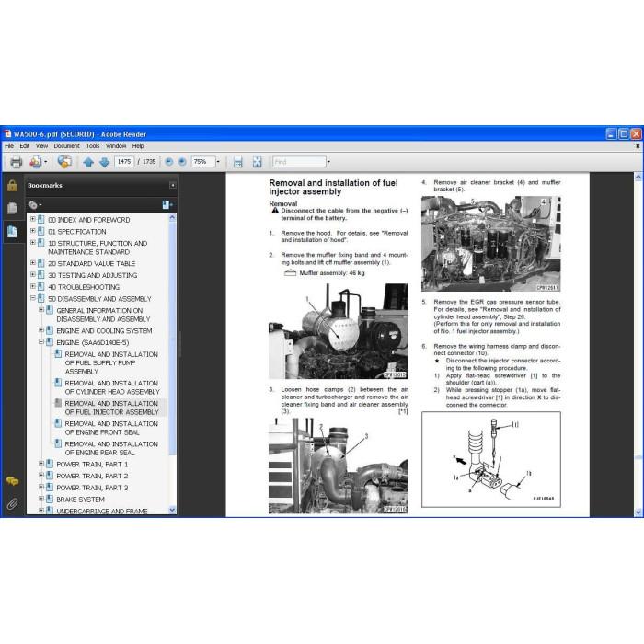Open the Attachments paperclip panel icon

point(12,503)
